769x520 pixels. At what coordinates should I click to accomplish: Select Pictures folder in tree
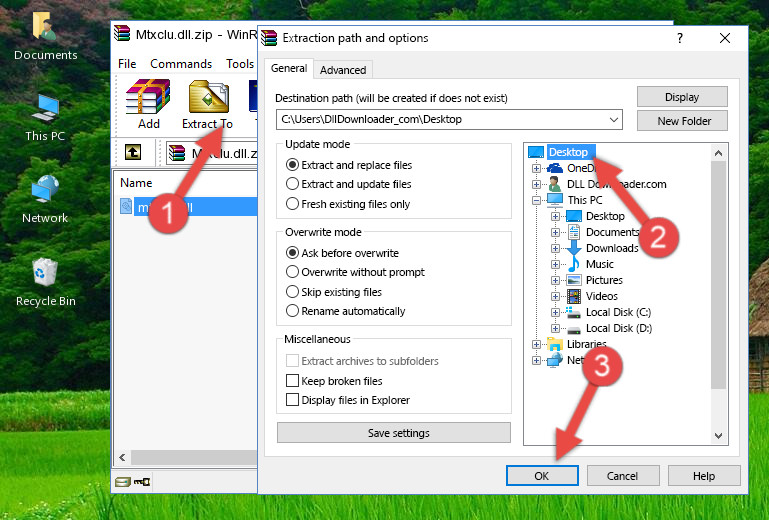[x=604, y=280]
